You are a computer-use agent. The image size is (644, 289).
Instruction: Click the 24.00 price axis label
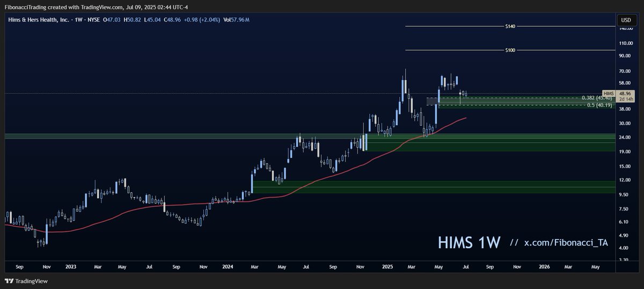coord(626,137)
